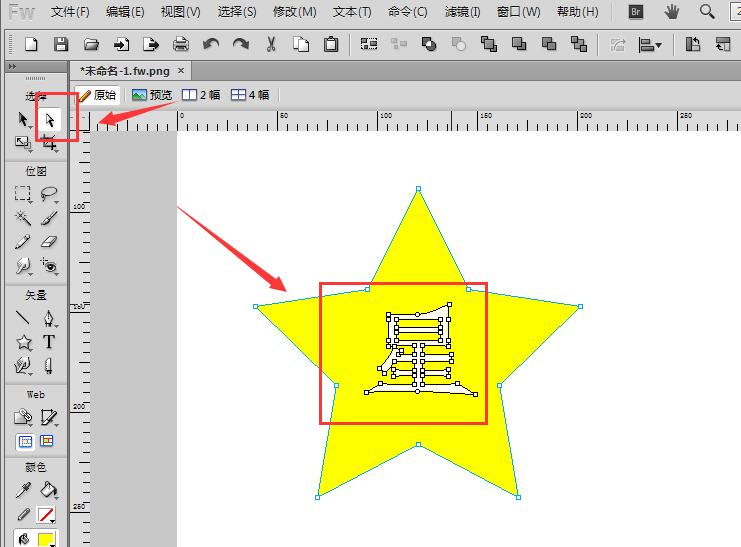741x547 pixels.
Task: Open the 视图(V) menu
Action: click(x=181, y=12)
